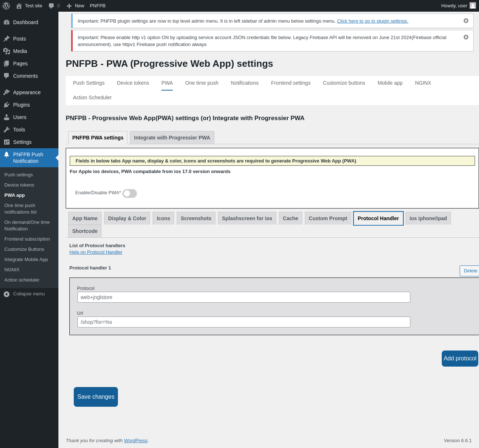The width and height of the screenshot is (479, 448).
Task: Go to the One time push tab
Action: coord(202,83)
